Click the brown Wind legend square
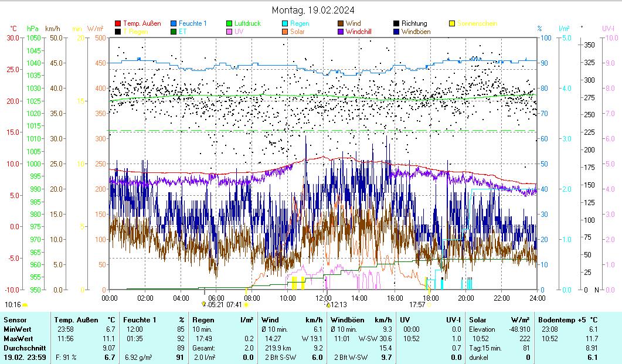 [341, 24]
